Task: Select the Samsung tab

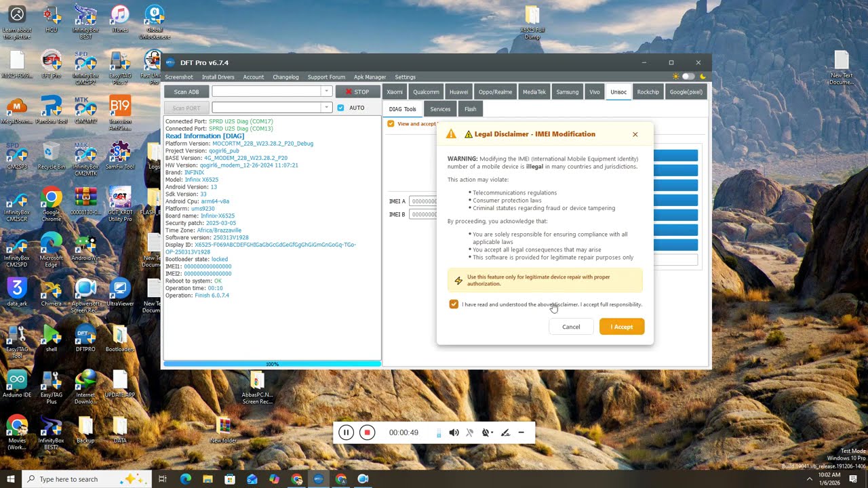Action: coord(568,92)
